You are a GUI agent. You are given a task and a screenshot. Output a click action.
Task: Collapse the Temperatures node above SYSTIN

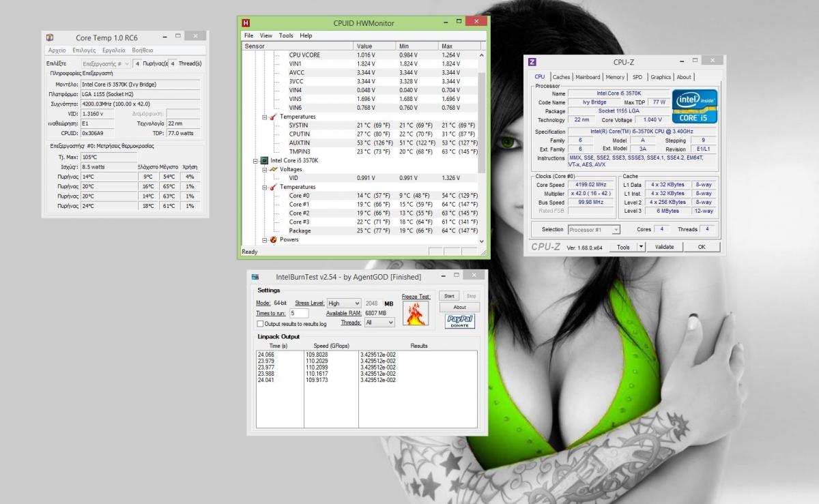pos(264,117)
